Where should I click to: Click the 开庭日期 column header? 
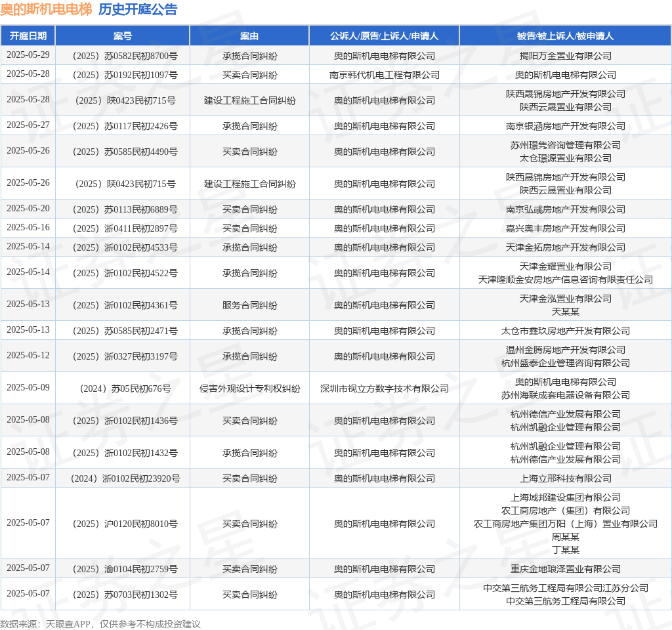[x=28, y=36]
